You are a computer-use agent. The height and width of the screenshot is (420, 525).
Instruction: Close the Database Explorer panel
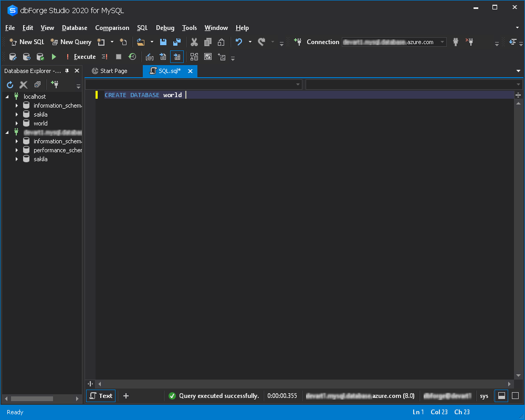click(x=77, y=71)
